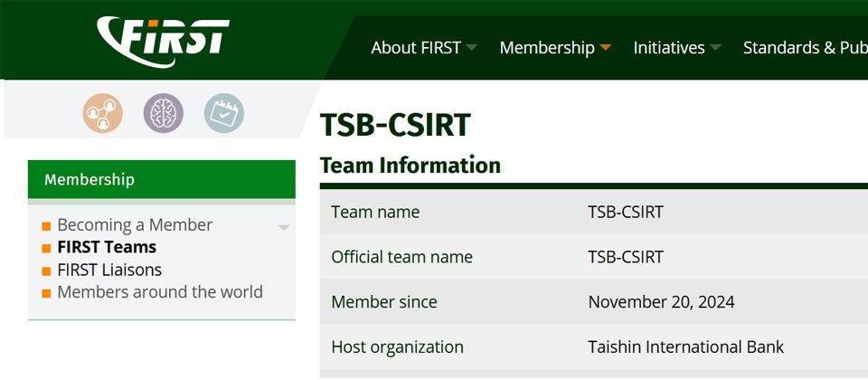This screenshot has width=868, height=380.
Task: Expand the Membership menu orange arrow
Action: pyautogui.click(x=605, y=48)
